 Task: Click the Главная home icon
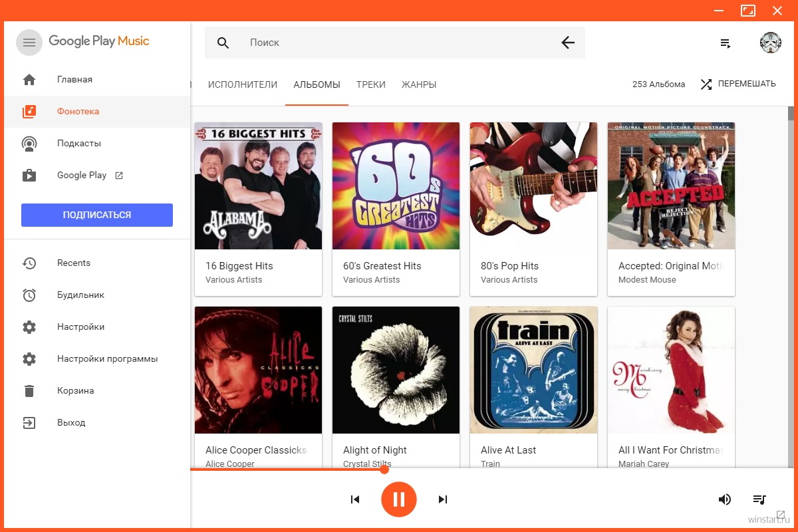click(x=29, y=80)
